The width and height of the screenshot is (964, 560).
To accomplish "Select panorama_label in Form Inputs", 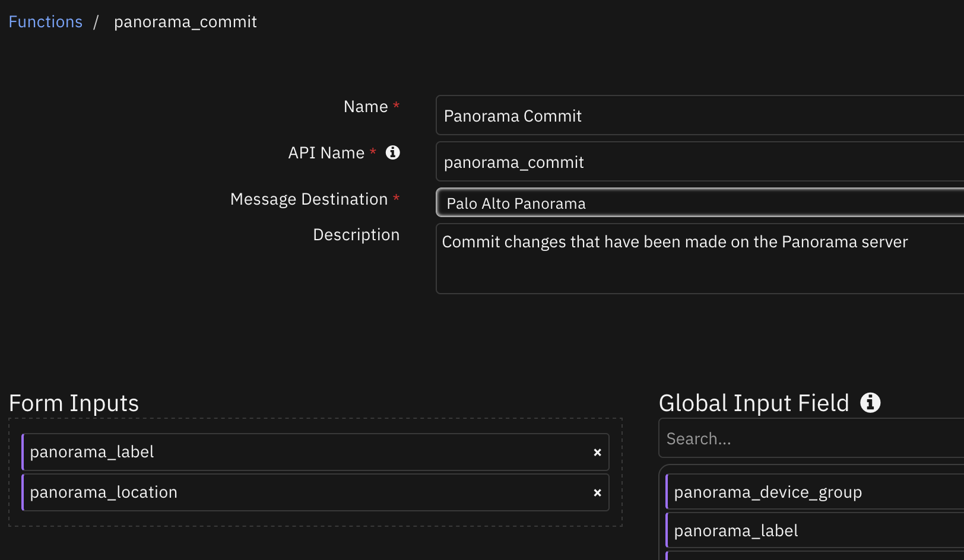I will (315, 452).
